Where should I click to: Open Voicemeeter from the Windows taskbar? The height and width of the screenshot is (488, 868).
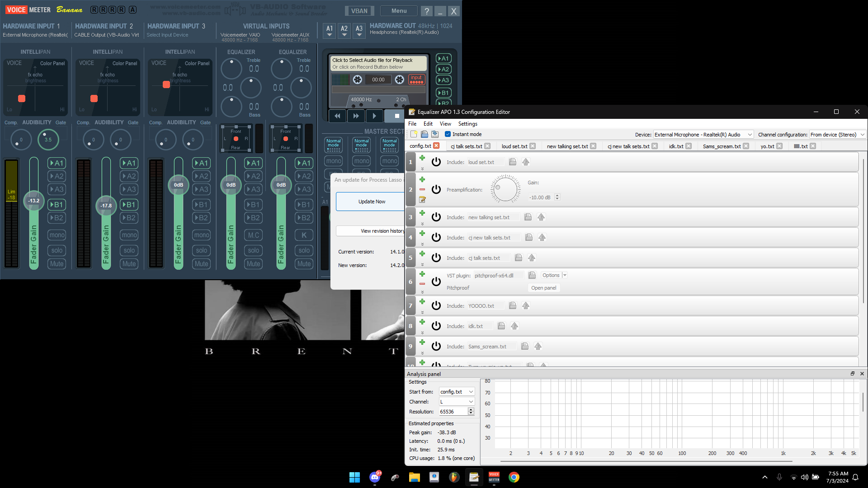[494, 477]
